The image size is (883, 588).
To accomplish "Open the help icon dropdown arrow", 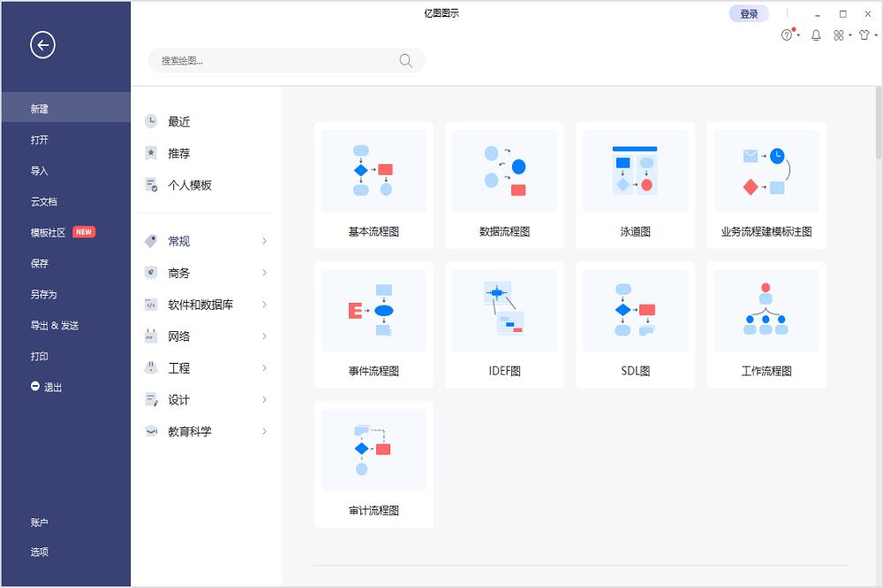I will pyautogui.click(x=798, y=35).
